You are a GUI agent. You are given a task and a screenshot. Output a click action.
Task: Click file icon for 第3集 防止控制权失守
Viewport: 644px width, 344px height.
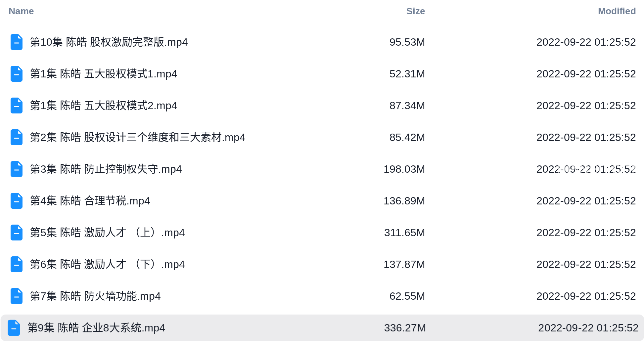16,169
